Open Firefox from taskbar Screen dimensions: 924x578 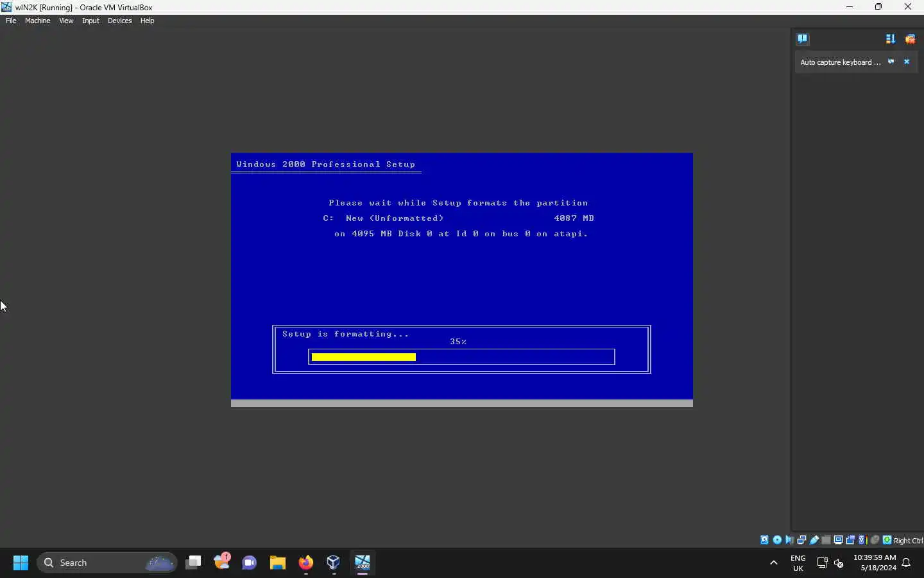point(305,563)
